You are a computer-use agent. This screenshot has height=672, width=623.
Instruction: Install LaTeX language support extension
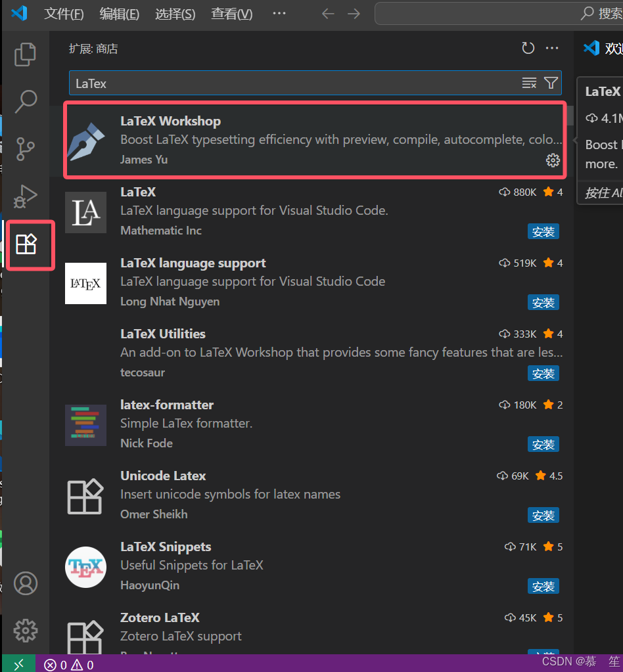tap(543, 303)
